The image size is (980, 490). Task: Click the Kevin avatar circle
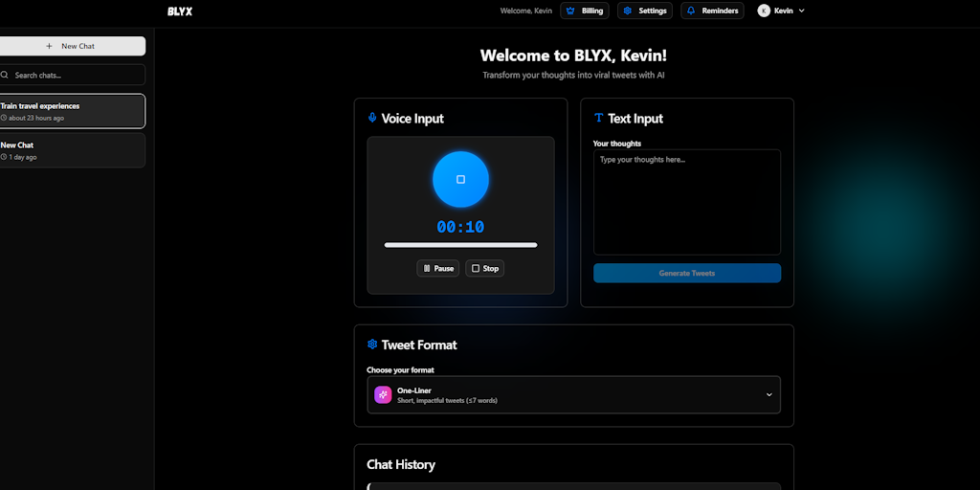point(764,11)
